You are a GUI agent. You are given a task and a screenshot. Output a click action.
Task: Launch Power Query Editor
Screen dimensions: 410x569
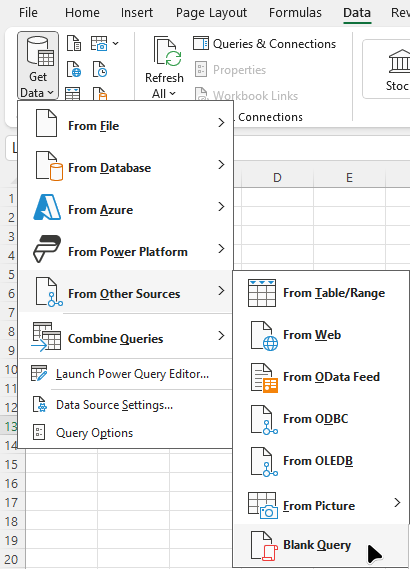[126, 374]
